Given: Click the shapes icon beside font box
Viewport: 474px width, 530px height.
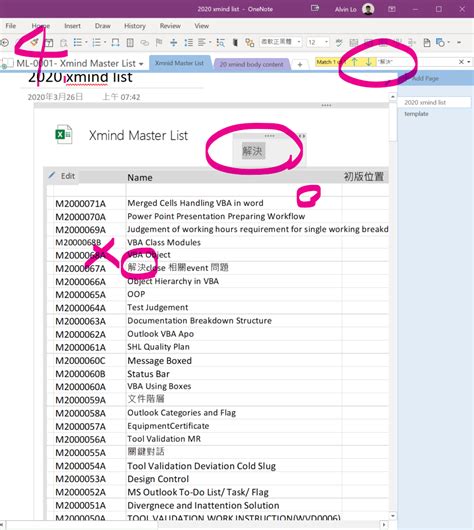Looking at the screenshot, I should click(x=250, y=43).
